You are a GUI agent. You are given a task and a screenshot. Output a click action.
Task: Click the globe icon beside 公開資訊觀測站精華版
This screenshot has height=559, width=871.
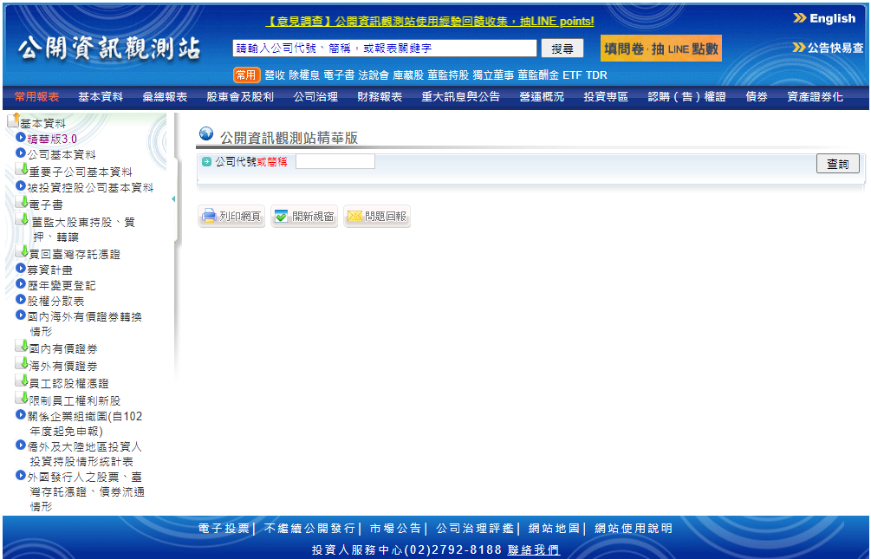click(206, 133)
